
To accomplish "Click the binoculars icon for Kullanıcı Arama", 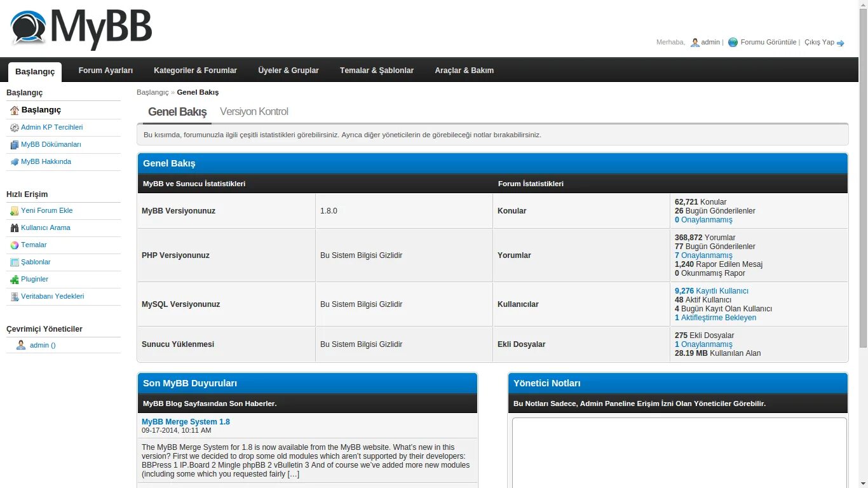I will click(15, 227).
